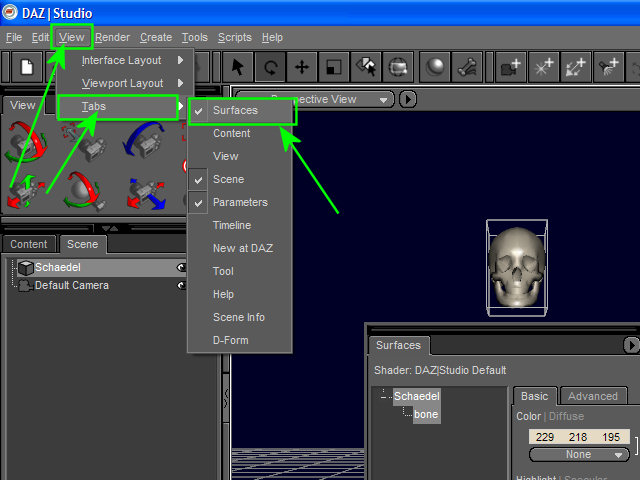The image size is (640, 480).
Task: Switch to the Advanced surfaces tab
Action: pos(593,396)
